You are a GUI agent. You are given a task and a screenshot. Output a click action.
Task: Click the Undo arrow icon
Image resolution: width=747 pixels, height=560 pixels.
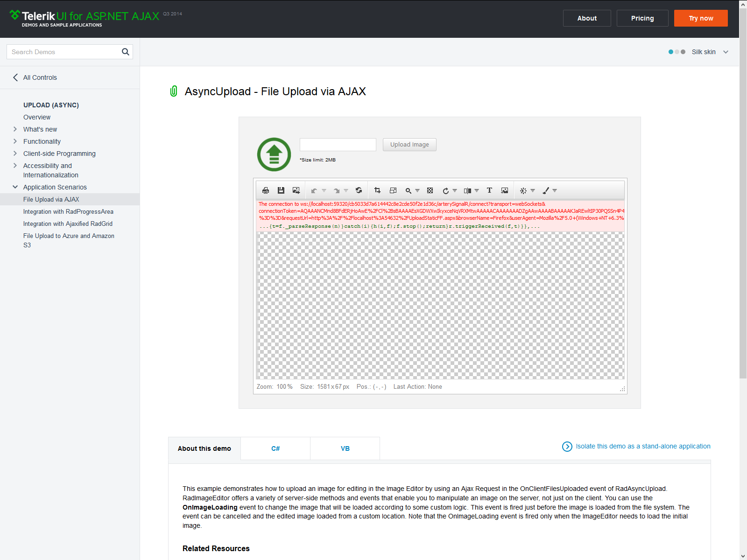[x=314, y=190]
